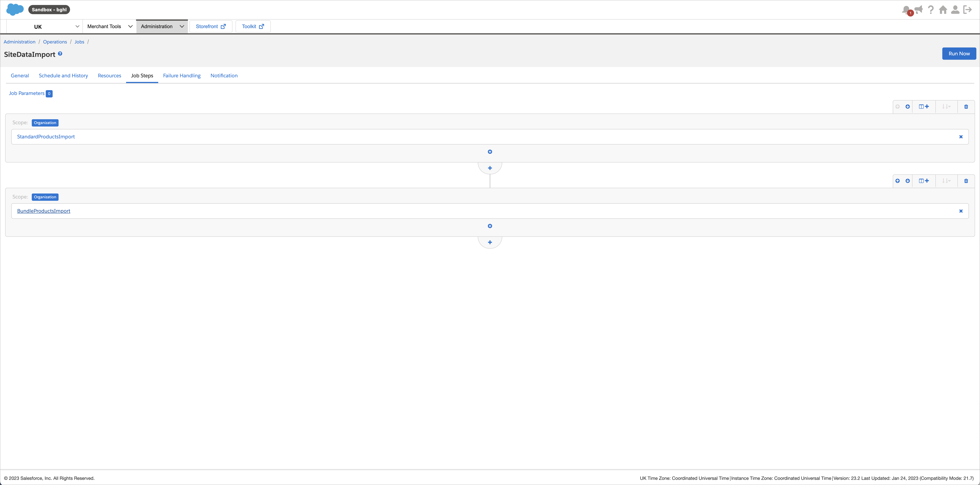
Task: Open the StandardProductsImport step
Action: pos(46,137)
